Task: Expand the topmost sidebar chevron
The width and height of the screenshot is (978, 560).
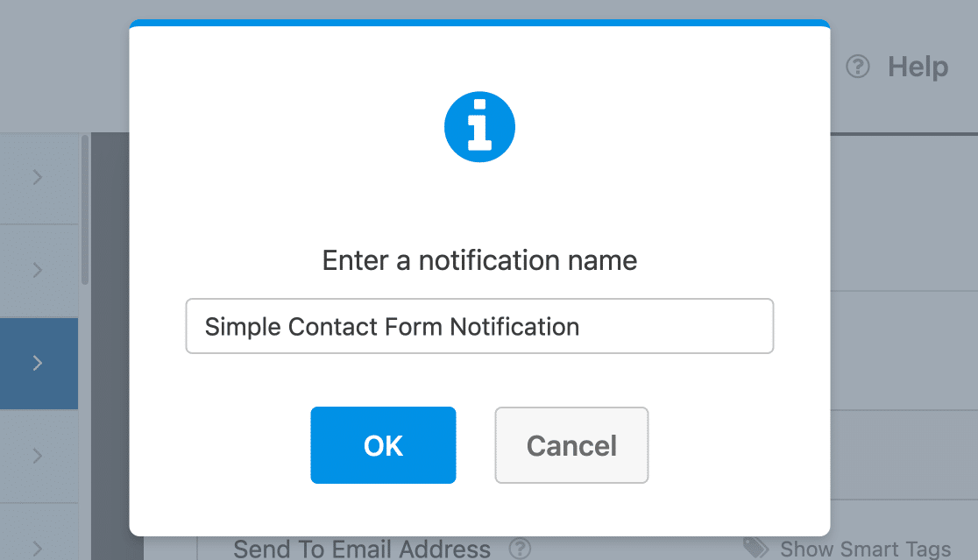Action: (x=37, y=178)
